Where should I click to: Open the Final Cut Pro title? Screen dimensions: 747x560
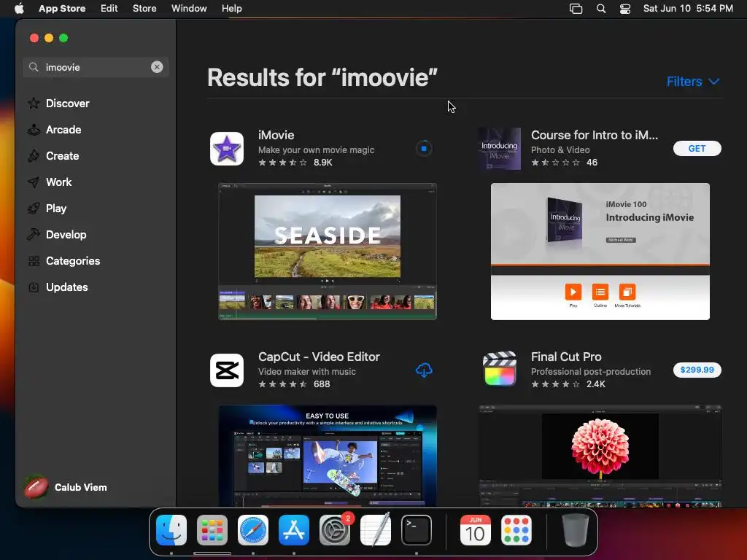566,357
